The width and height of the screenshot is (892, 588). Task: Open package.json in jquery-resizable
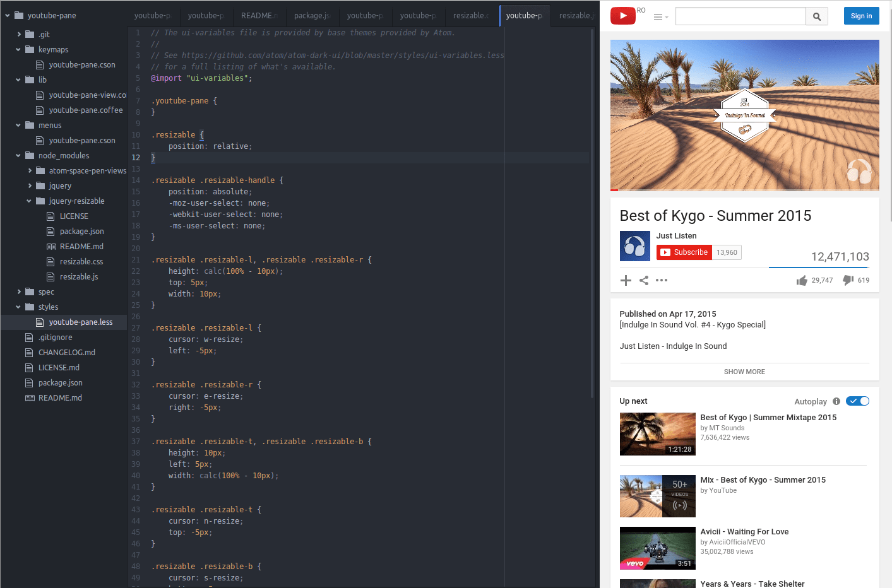(75, 231)
